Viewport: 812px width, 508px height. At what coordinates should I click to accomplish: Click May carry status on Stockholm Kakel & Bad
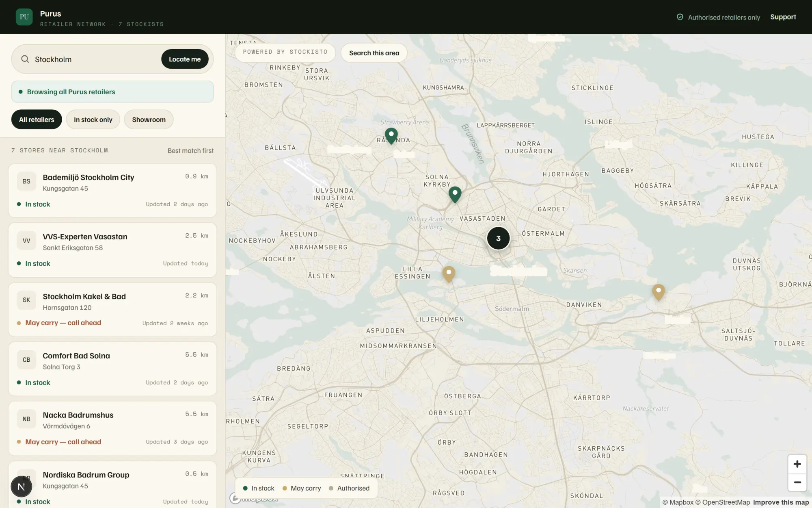click(x=59, y=323)
